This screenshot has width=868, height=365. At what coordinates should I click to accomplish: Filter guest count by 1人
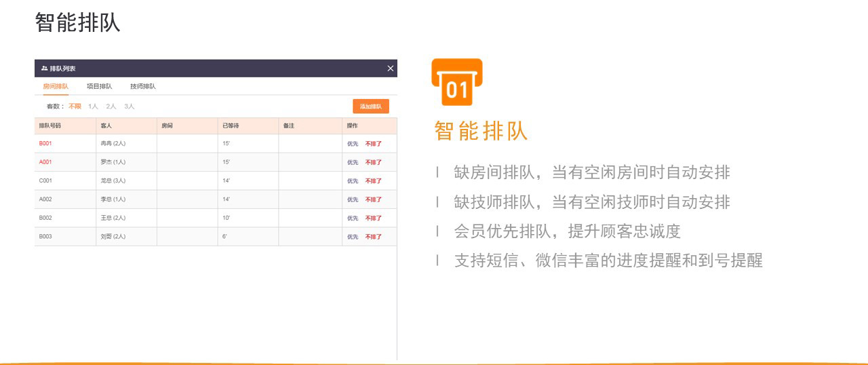pos(94,107)
